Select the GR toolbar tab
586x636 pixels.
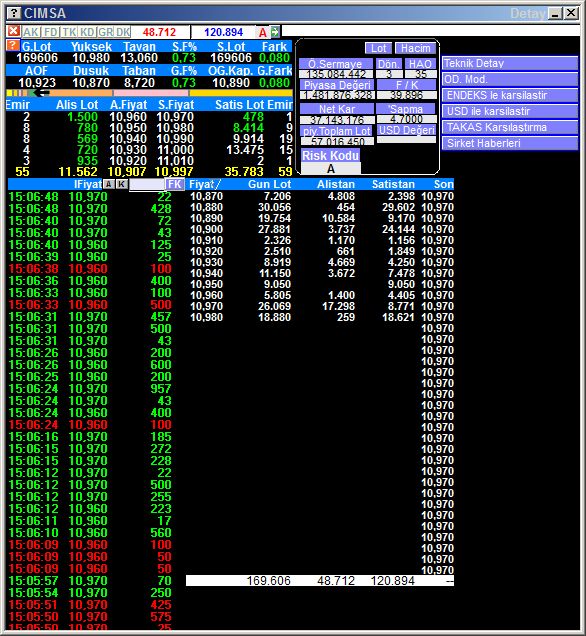click(105, 32)
